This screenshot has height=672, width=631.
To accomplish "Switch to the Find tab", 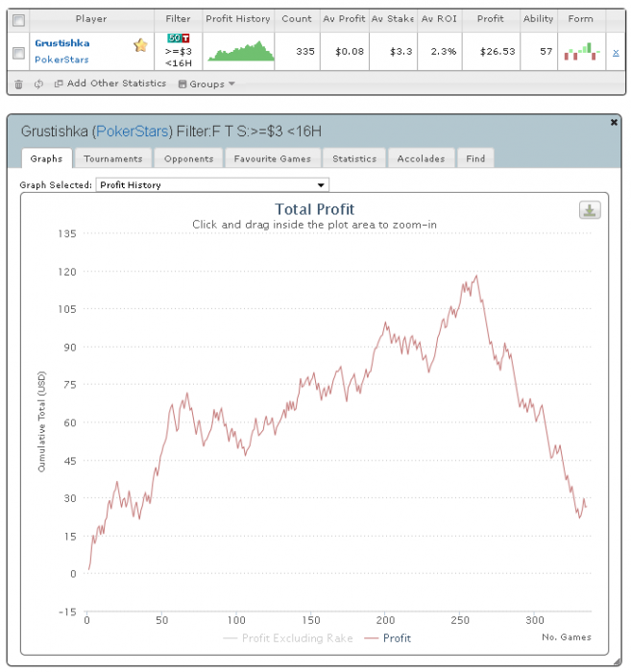I will pos(475,158).
